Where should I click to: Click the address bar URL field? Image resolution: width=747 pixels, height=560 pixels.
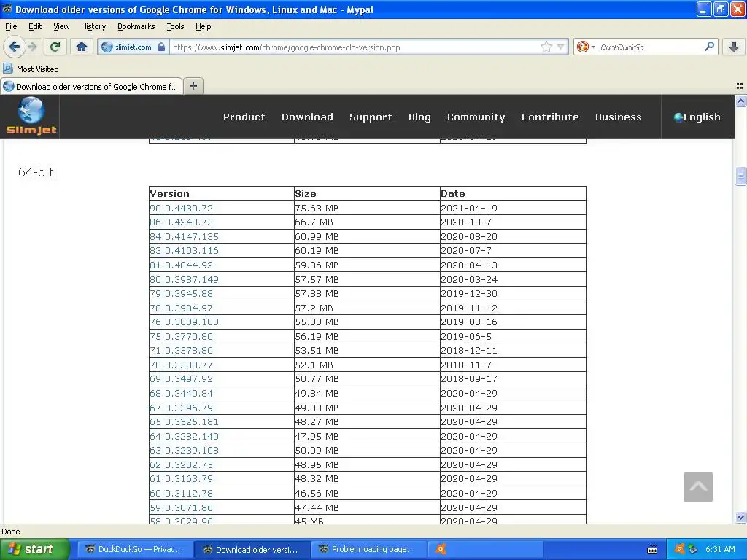355,47
